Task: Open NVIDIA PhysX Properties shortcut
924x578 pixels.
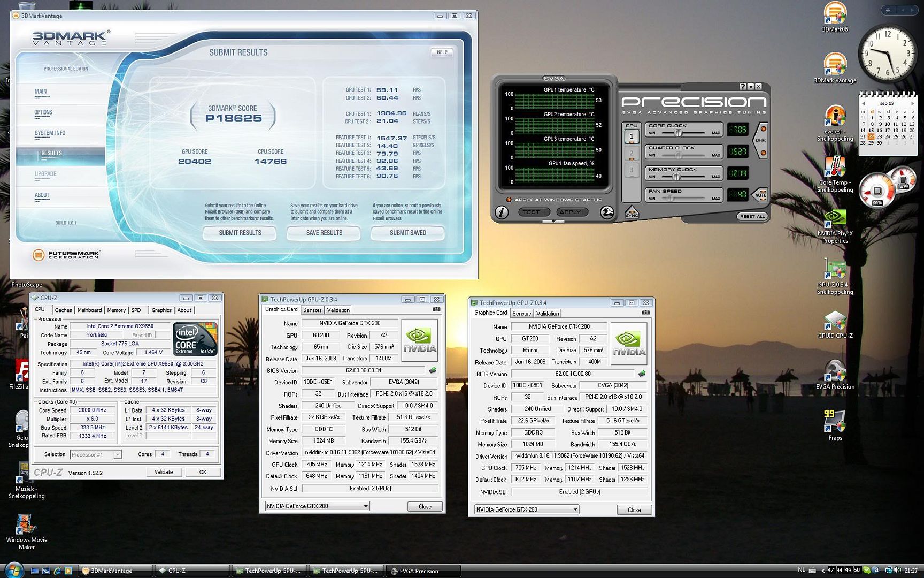Action: click(835, 226)
